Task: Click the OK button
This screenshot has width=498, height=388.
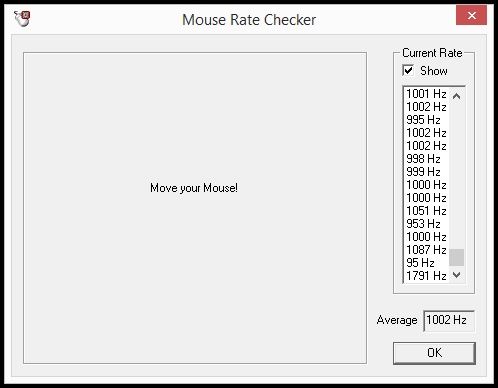Action: tap(434, 353)
